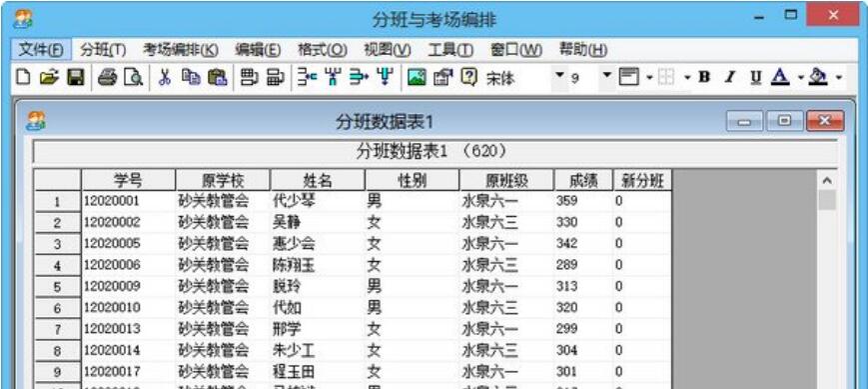This screenshot has width=868, height=389.
Task: Click the scroll up arrow of table
Action: (827, 181)
